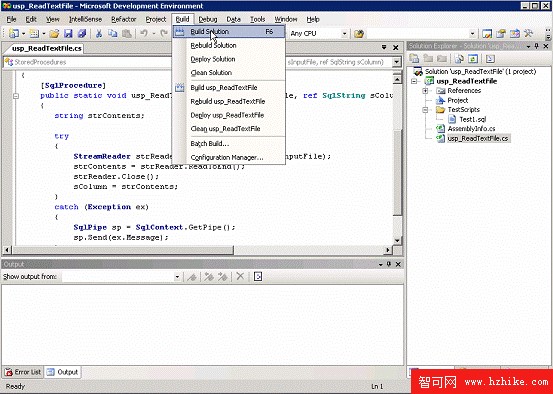Click the Show All Files icon in Solution Explorer
This screenshot has width=553, height=394.
tap(459, 59)
